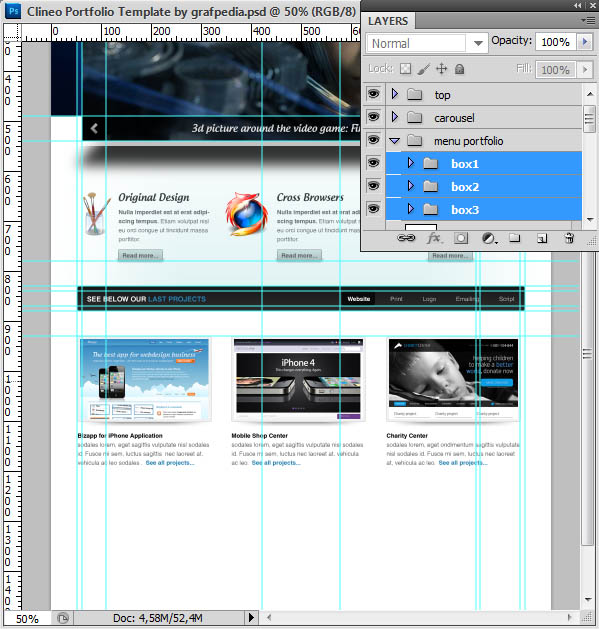
Task: Create a new layer
Action: 542,239
